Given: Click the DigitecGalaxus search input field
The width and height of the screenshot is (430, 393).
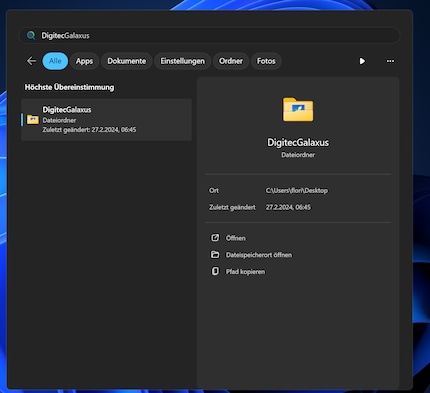Looking at the screenshot, I should 210,35.
